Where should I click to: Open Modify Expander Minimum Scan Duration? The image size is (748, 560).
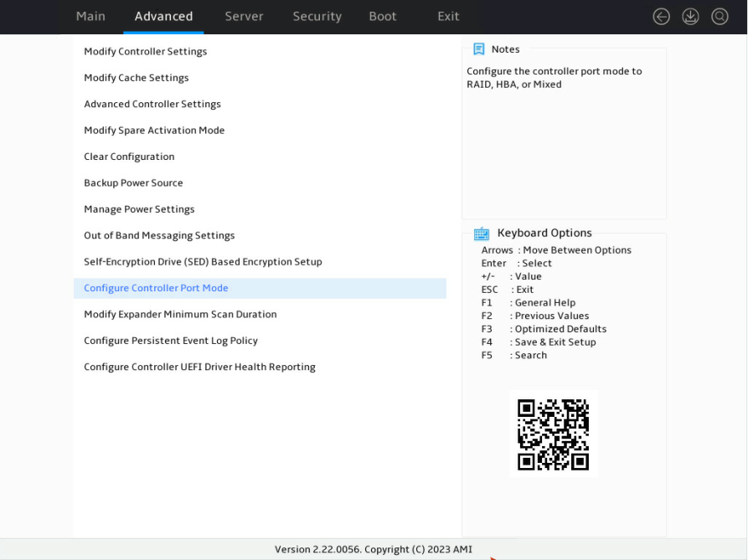(260, 315)
